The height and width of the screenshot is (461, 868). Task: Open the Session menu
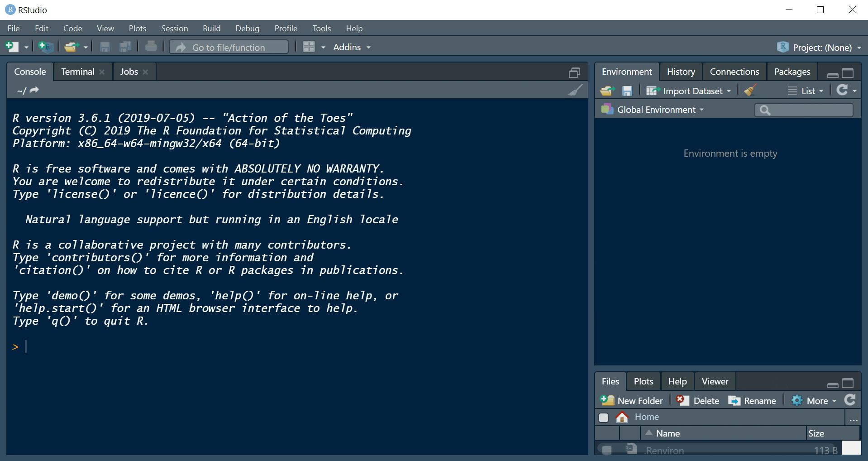point(174,28)
